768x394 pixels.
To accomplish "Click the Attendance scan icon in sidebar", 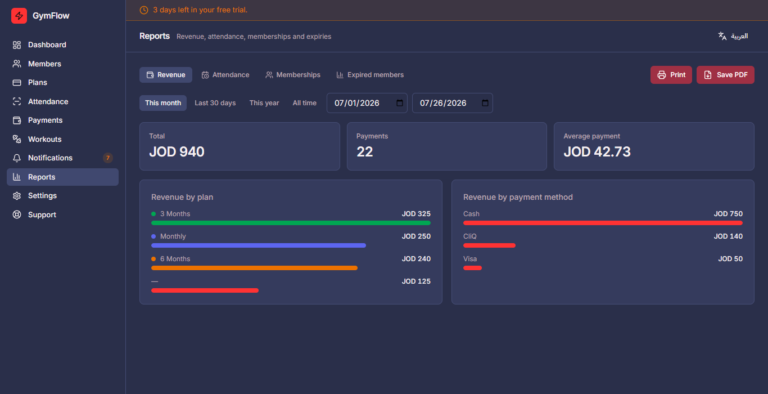I will tap(17, 101).
